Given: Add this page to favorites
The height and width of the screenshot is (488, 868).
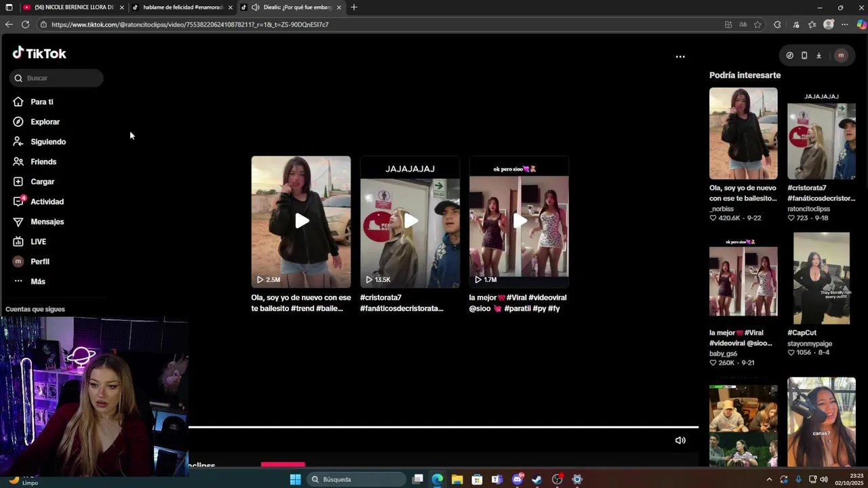Looking at the screenshot, I should point(757,24).
